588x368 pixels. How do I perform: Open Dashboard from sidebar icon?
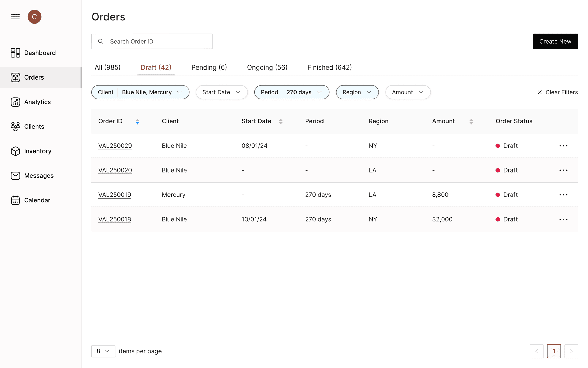[15, 53]
